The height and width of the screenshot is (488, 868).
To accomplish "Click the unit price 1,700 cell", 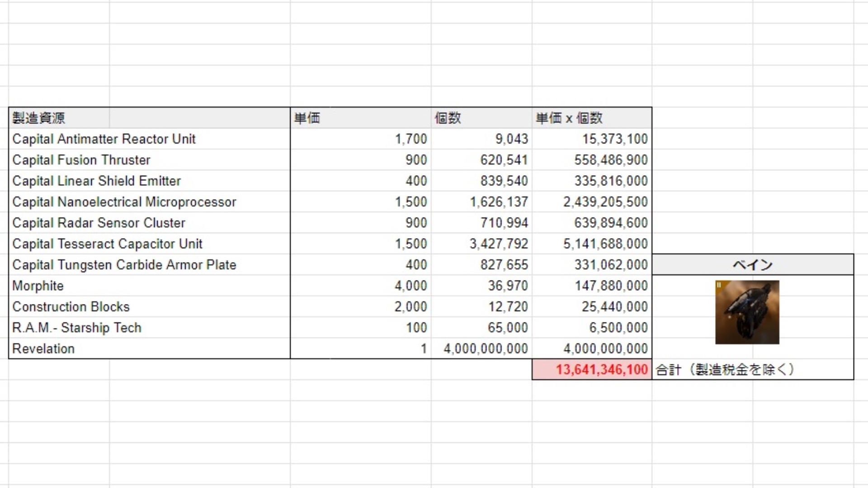I will coord(361,139).
